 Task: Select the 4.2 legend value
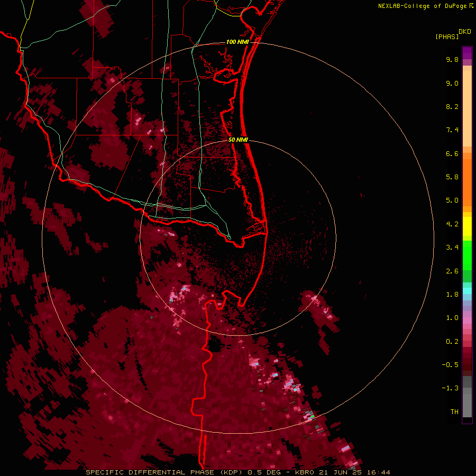(452, 224)
